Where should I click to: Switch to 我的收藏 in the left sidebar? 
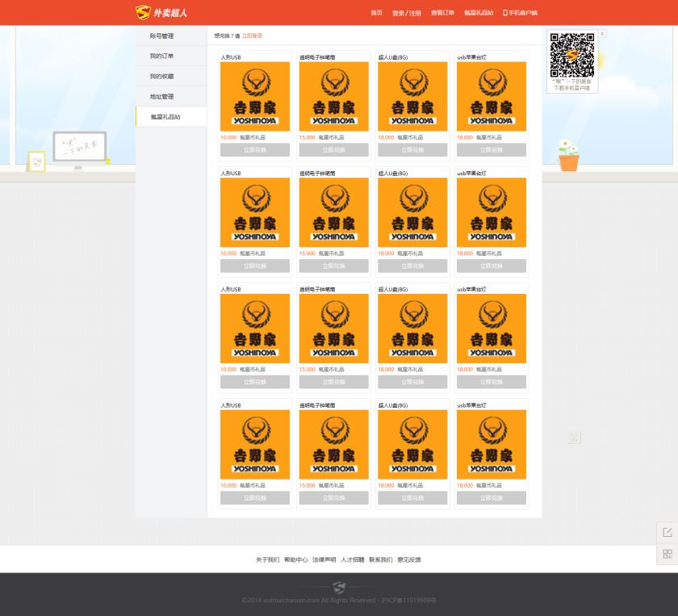click(x=171, y=76)
